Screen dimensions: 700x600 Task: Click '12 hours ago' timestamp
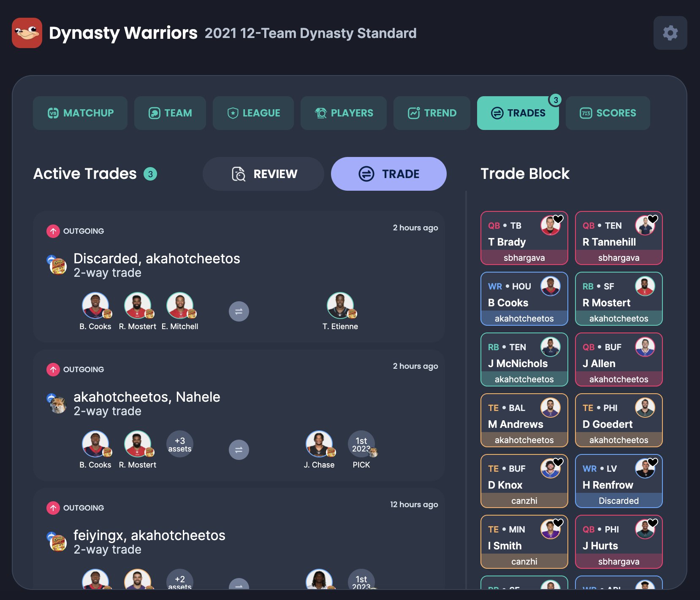pos(414,505)
